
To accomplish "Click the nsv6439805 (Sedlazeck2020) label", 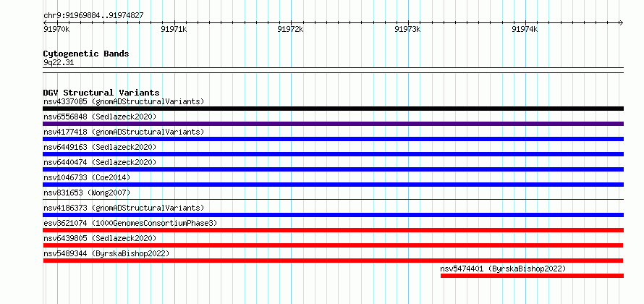I will [x=100, y=238].
